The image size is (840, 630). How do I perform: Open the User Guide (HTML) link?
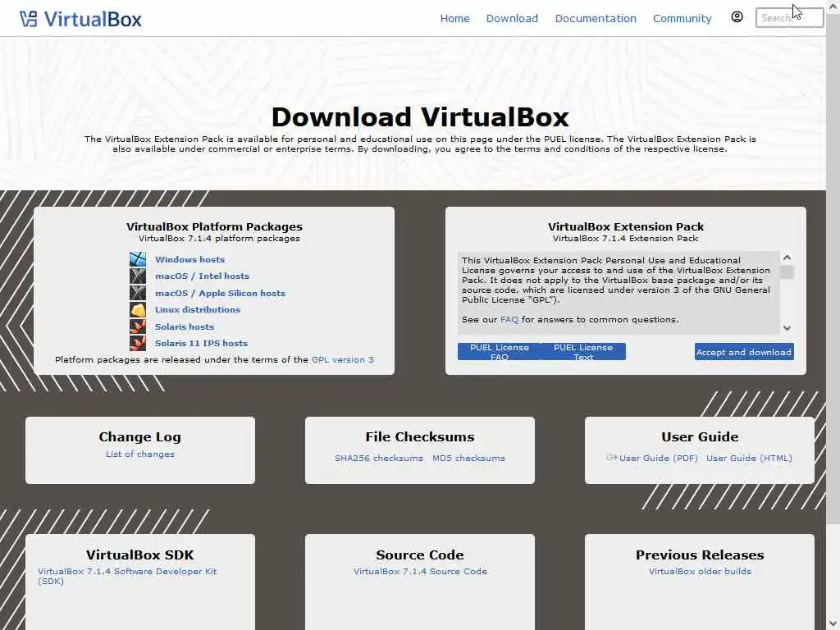[749, 458]
